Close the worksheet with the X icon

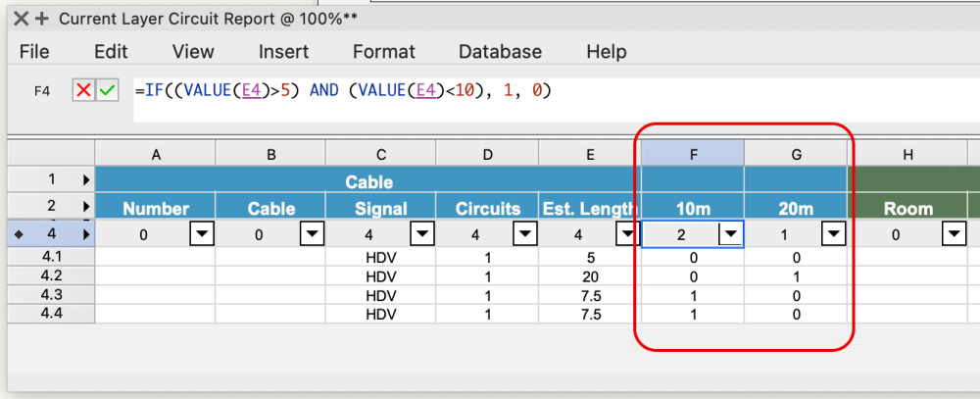click(x=21, y=19)
